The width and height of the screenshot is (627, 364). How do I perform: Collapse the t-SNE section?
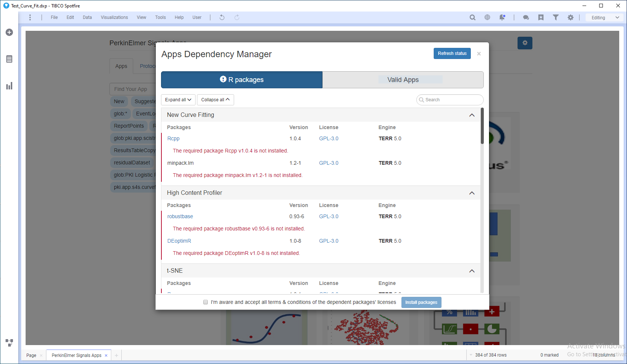[472, 271]
